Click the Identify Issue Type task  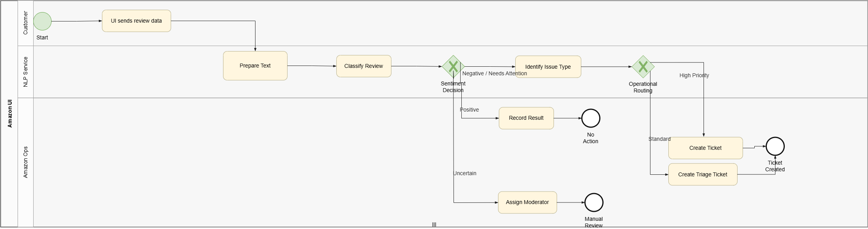click(x=548, y=67)
